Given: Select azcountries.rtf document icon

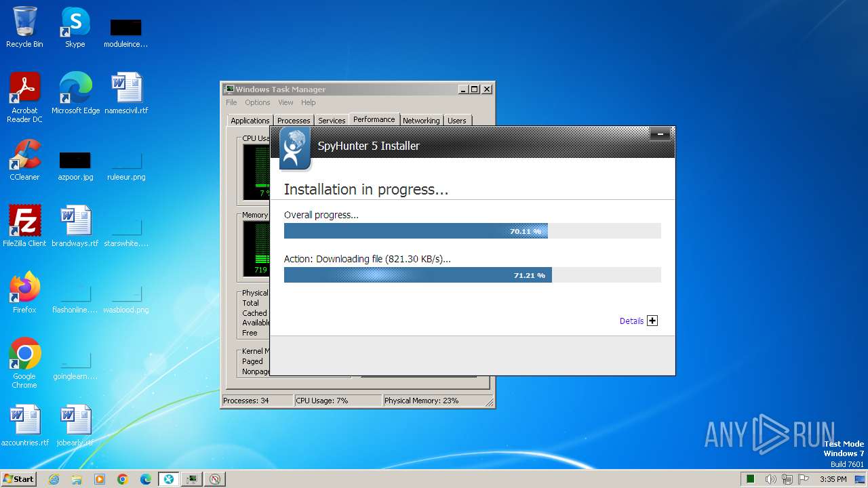Looking at the screenshot, I should pyautogui.click(x=24, y=425).
